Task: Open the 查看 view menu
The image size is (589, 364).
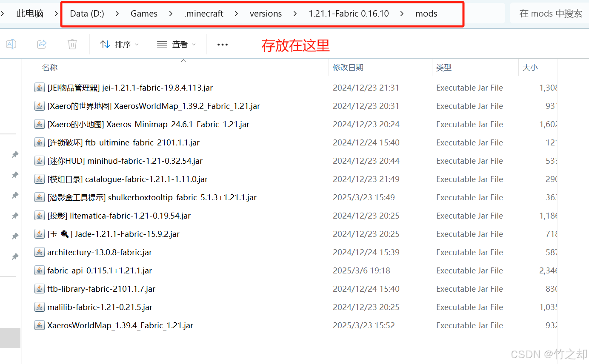Action: point(176,44)
